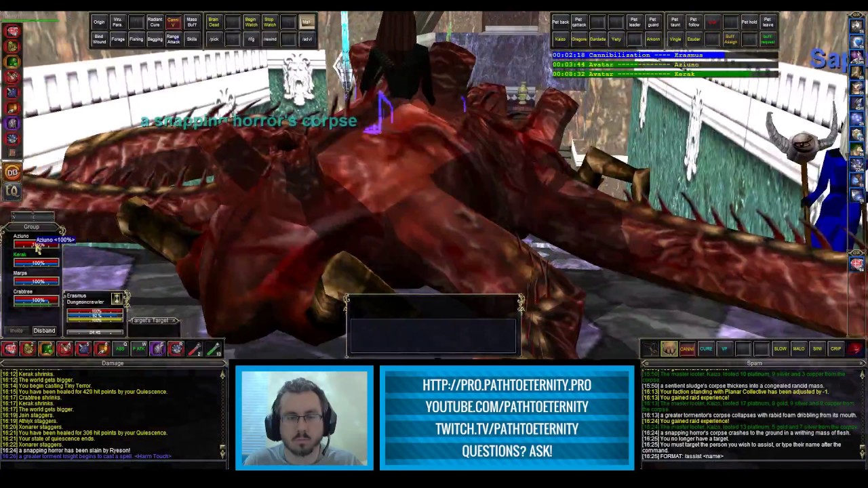The width and height of the screenshot is (868, 488).
Task: Click the Origin hotbutton
Action: pyautogui.click(x=100, y=22)
